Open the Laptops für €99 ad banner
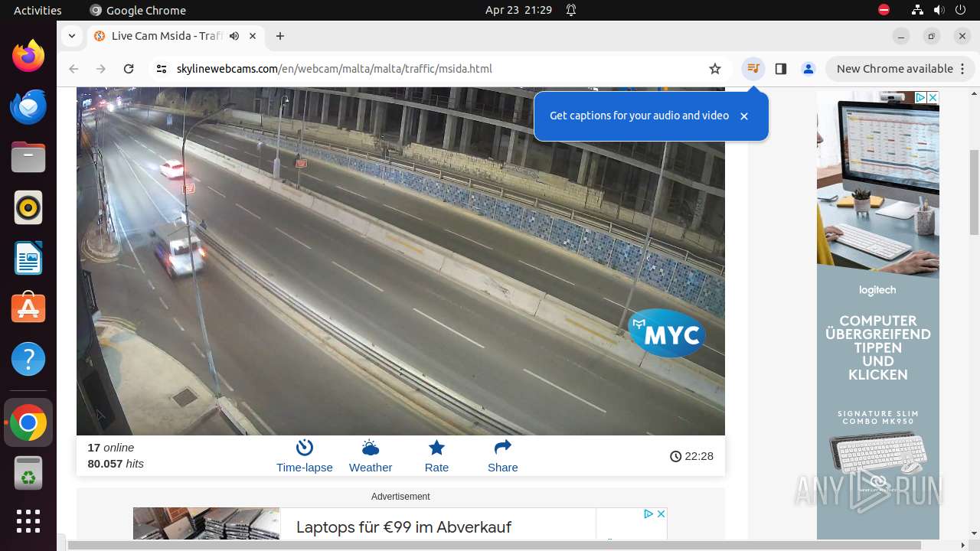 (403, 527)
